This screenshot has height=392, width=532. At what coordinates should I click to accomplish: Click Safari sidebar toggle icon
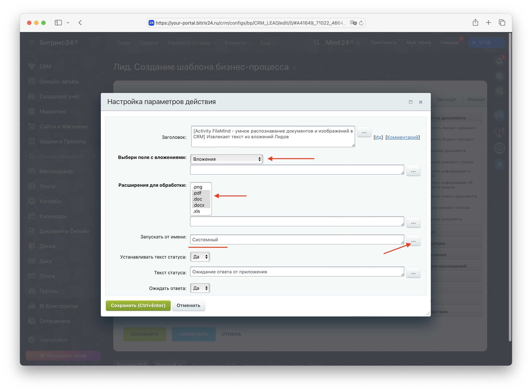[x=58, y=23]
